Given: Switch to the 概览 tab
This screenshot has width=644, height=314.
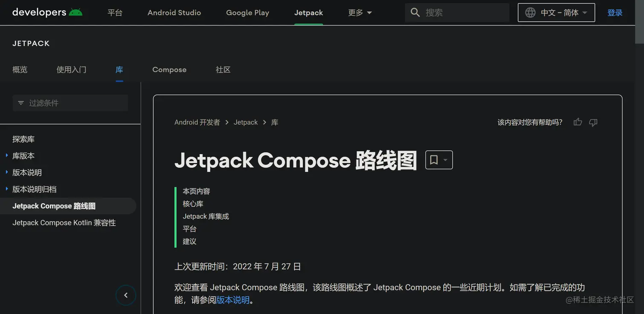Looking at the screenshot, I should (20, 69).
